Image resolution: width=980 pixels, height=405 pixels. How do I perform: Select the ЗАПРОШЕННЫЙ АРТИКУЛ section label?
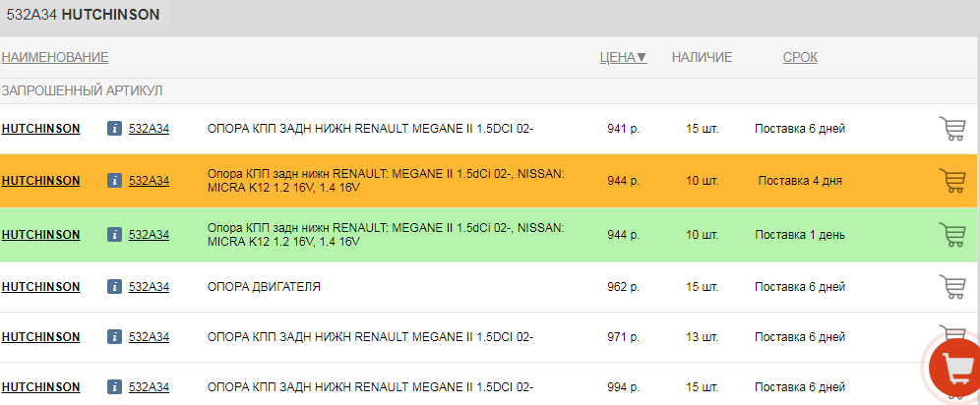click(x=82, y=91)
